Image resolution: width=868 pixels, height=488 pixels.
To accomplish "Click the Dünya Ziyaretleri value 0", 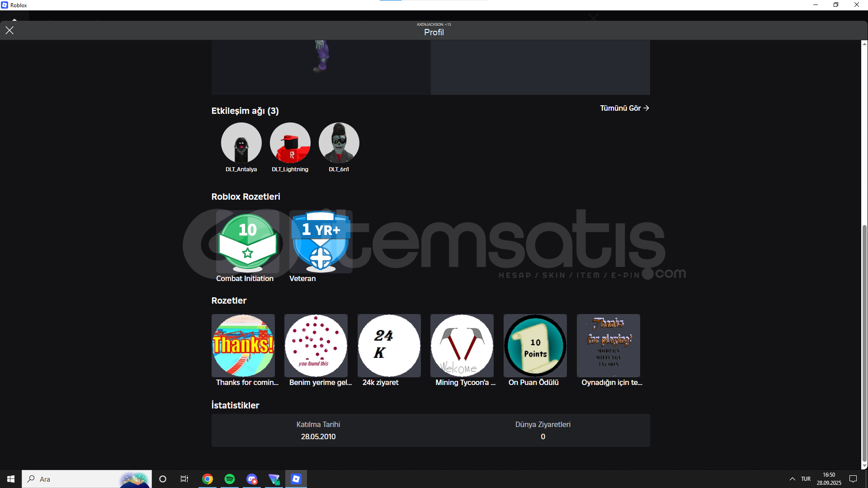I will tap(543, 437).
